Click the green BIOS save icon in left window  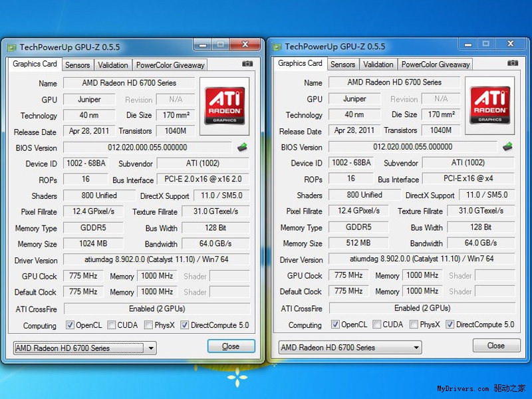click(x=243, y=147)
